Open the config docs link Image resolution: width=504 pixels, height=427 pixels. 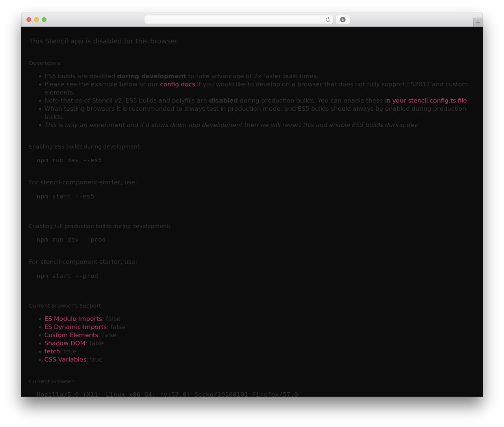(178, 84)
